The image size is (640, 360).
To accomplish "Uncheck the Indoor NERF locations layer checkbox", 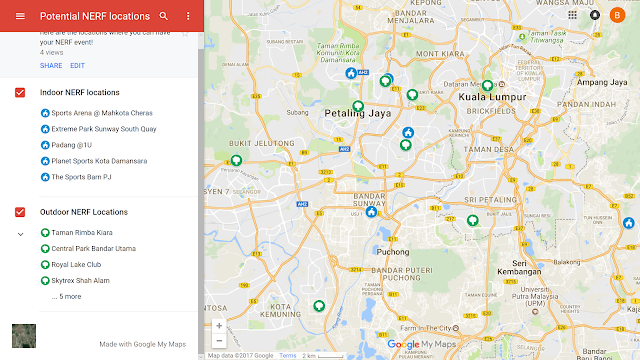I will [x=20, y=93].
